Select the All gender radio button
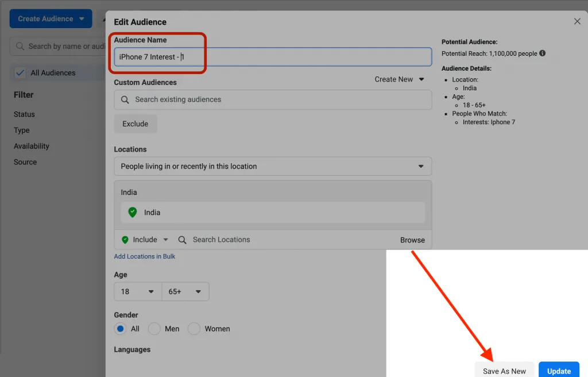 point(120,329)
